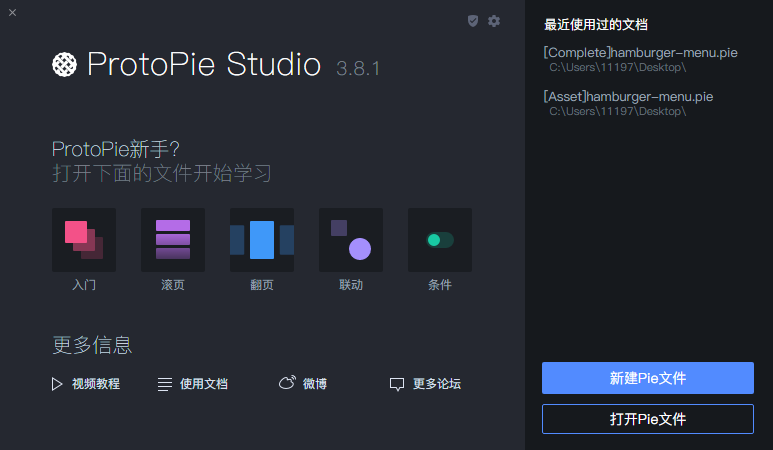
Task: Click the 更多论坛 speech bubble icon
Action: (x=397, y=384)
